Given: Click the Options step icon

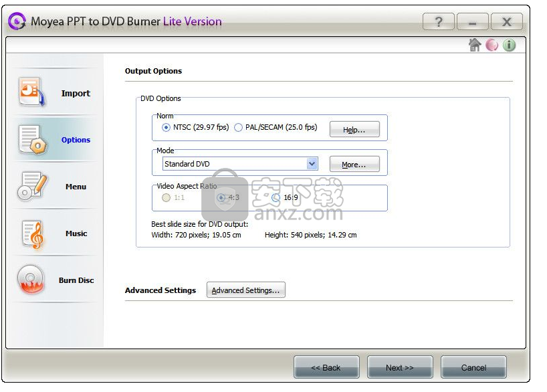Looking at the screenshot, I should tap(33, 140).
